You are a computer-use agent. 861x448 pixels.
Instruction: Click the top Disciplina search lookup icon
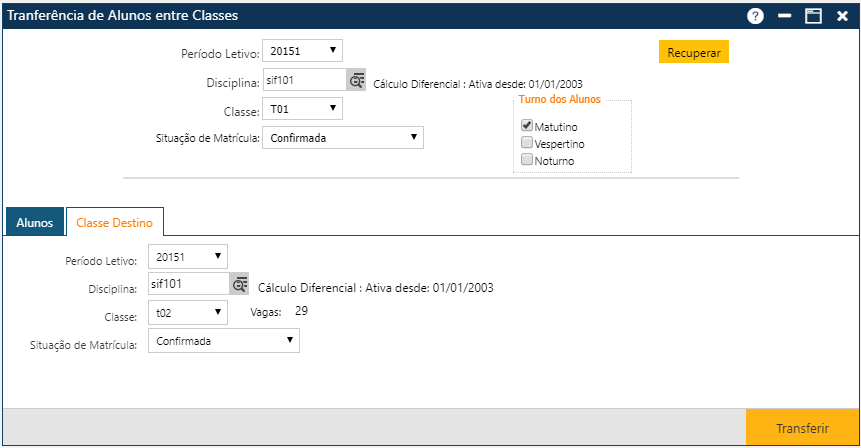coord(357,81)
